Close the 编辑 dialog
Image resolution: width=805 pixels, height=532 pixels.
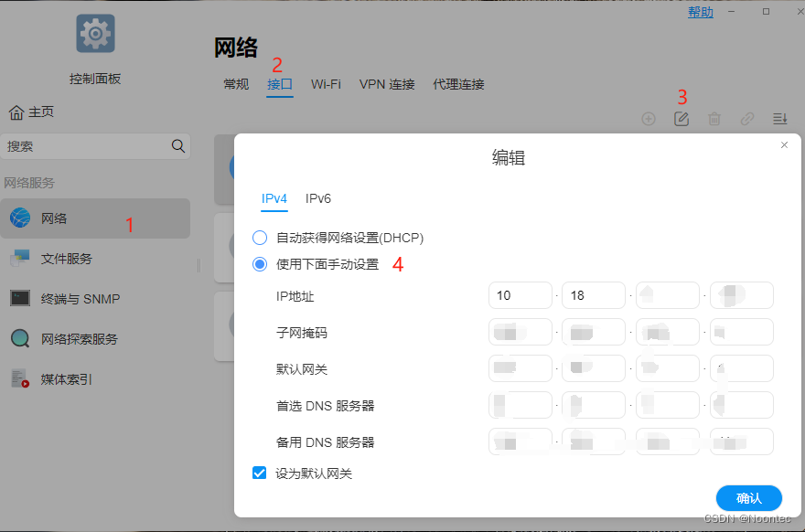[x=784, y=145]
